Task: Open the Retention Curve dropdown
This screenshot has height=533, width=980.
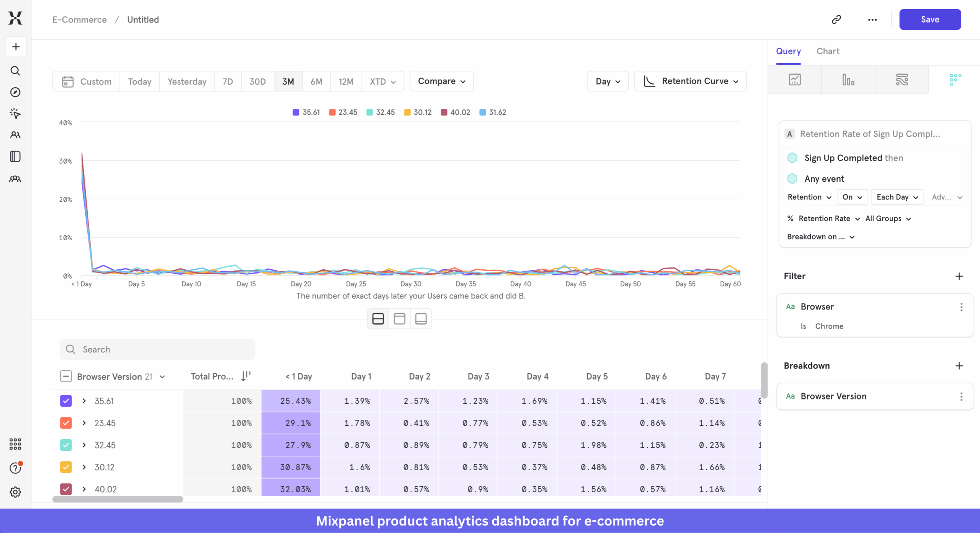Action: click(x=690, y=81)
